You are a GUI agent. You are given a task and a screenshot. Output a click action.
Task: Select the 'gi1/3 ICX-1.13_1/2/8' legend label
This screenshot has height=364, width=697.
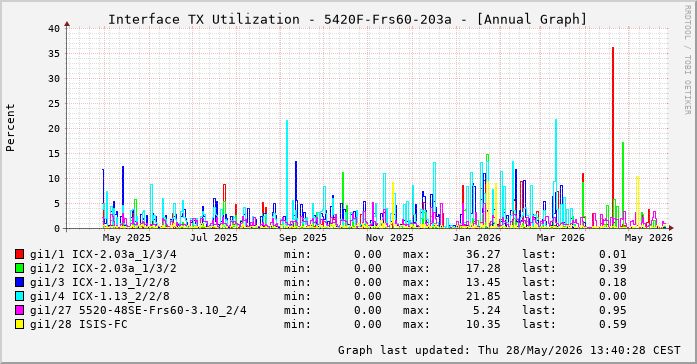[x=100, y=282]
